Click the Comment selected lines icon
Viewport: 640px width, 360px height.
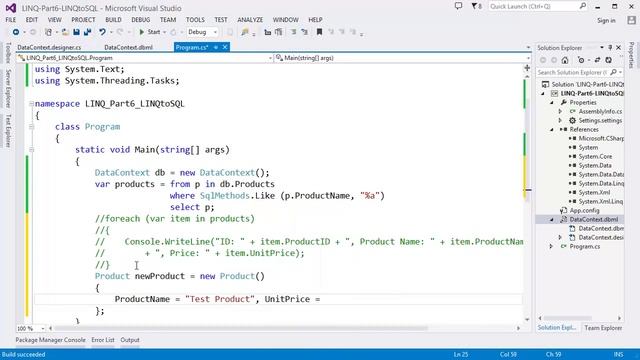coord(293,32)
